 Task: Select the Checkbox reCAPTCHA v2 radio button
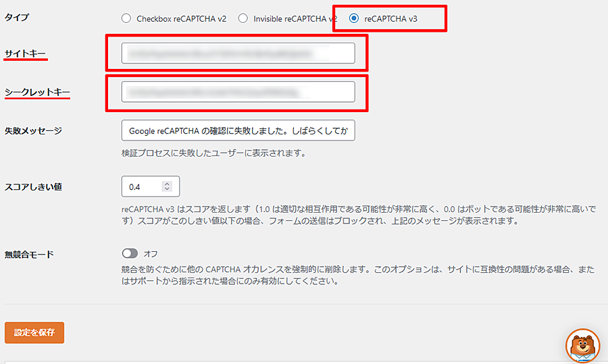126,18
